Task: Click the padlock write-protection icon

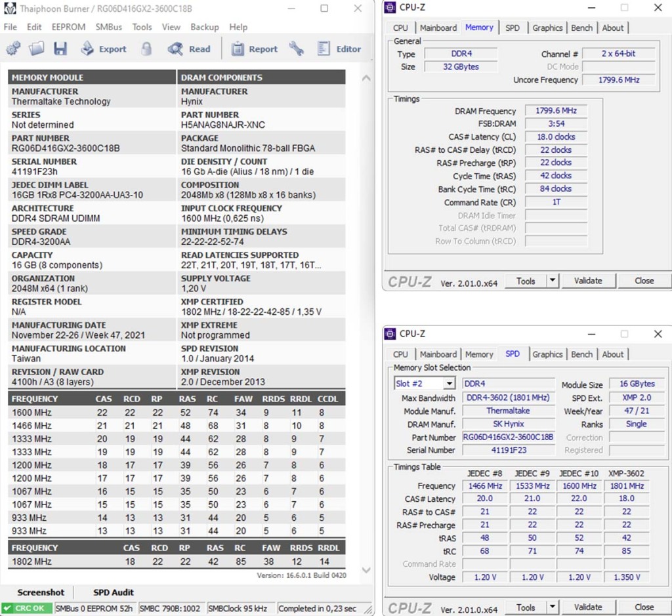Action: coord(146,49)
